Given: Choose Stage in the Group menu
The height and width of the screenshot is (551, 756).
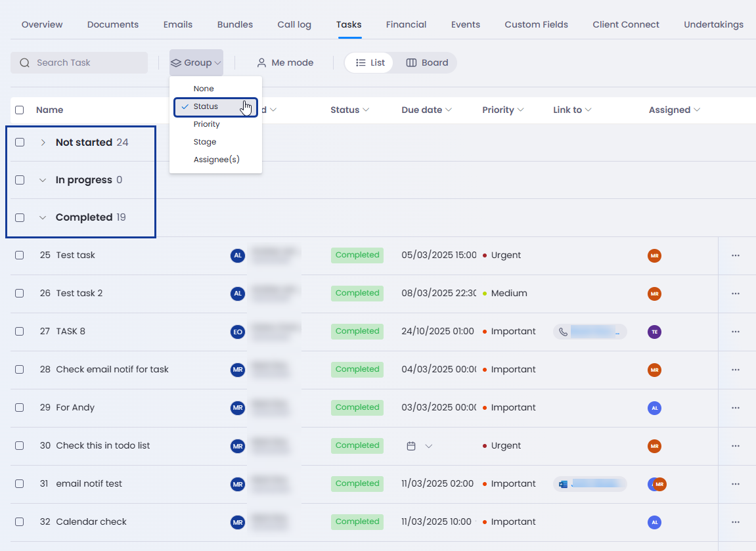Looking at the screenshot, I should [215, 143].
